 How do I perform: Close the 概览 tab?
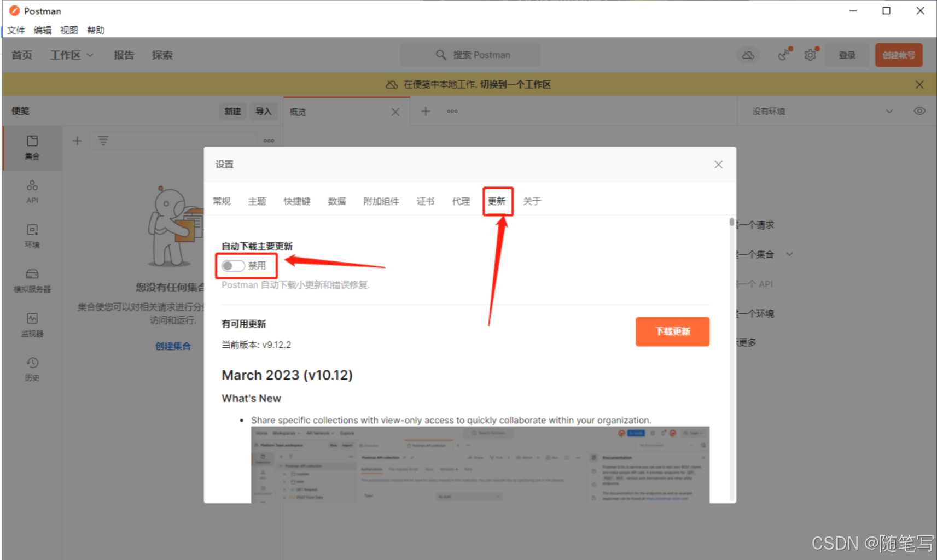click(x=395, y=112)
